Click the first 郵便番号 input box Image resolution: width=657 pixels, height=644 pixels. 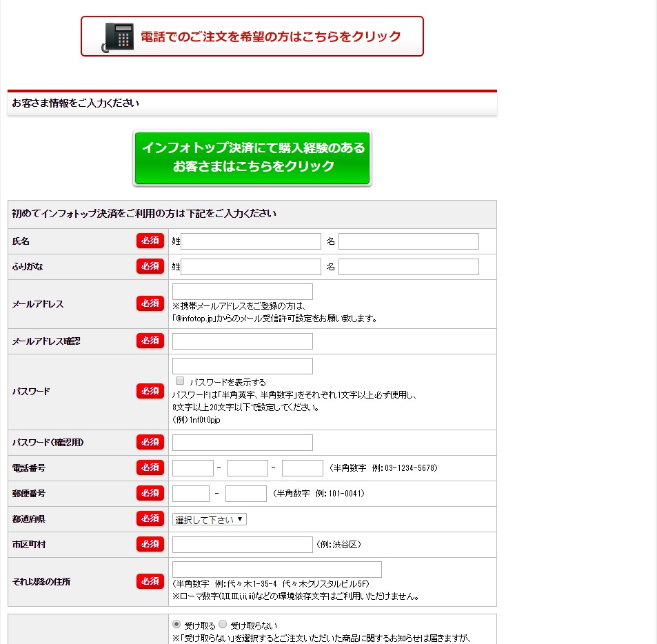191,494
